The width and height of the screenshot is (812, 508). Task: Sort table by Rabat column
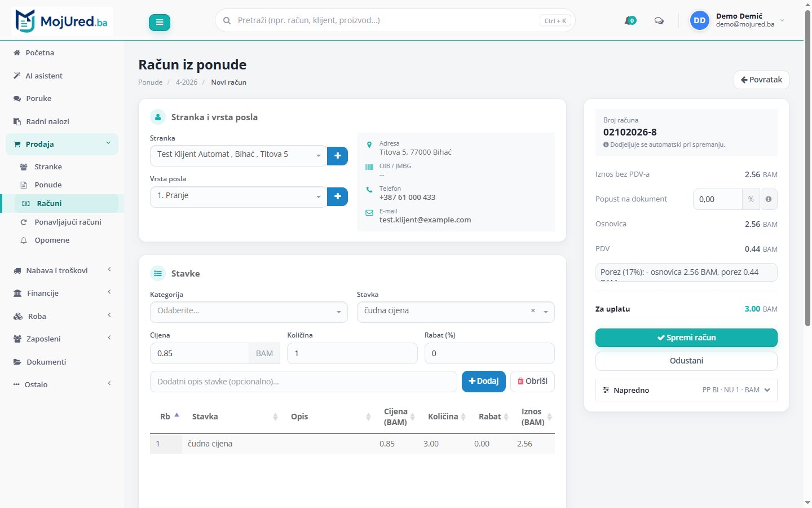click(495, 417)
